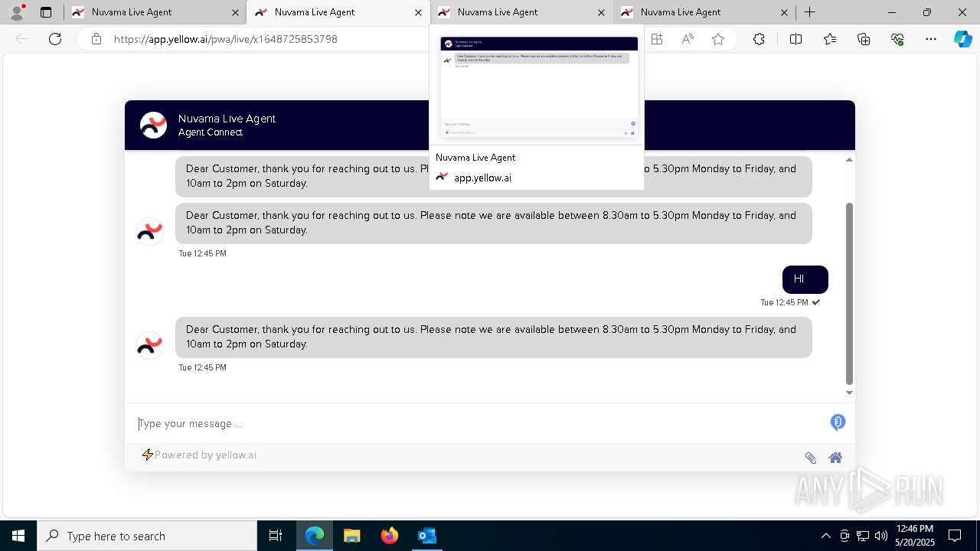Screen dimensions: 980x551
Task: Click the microphone voice input icon
Action: (x=838, y=422)
